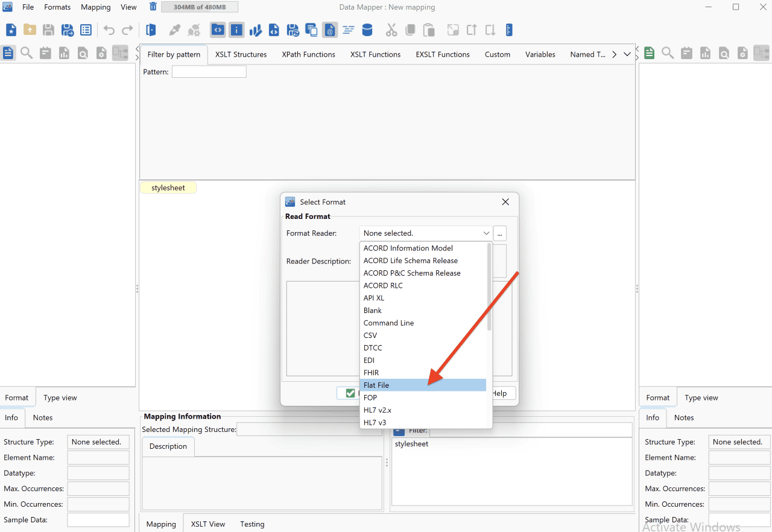
Task: Click the Help button in Select Format dialog
Action: (x=499, y=393)
